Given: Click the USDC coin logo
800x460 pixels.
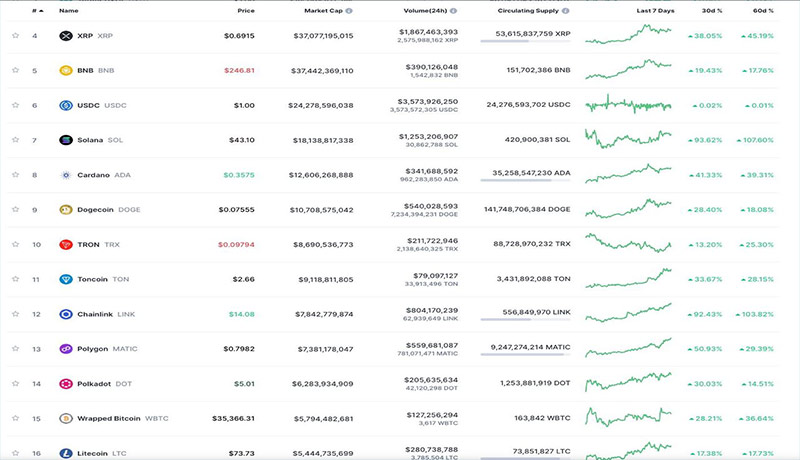Looking at the screenshot, I should point(66,105).
